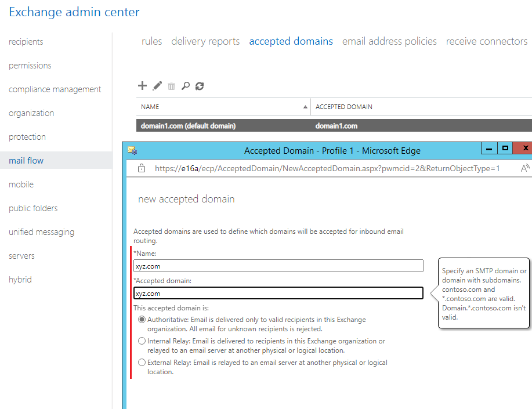Open the receive connectors tab
Viewport: 532px width, 409px height.
pos(487,41)
